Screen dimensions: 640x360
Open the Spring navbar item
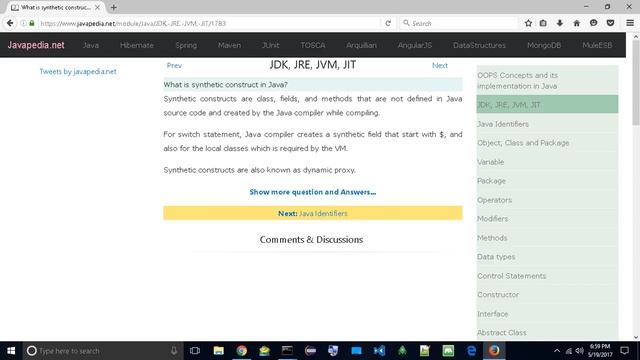186,45
